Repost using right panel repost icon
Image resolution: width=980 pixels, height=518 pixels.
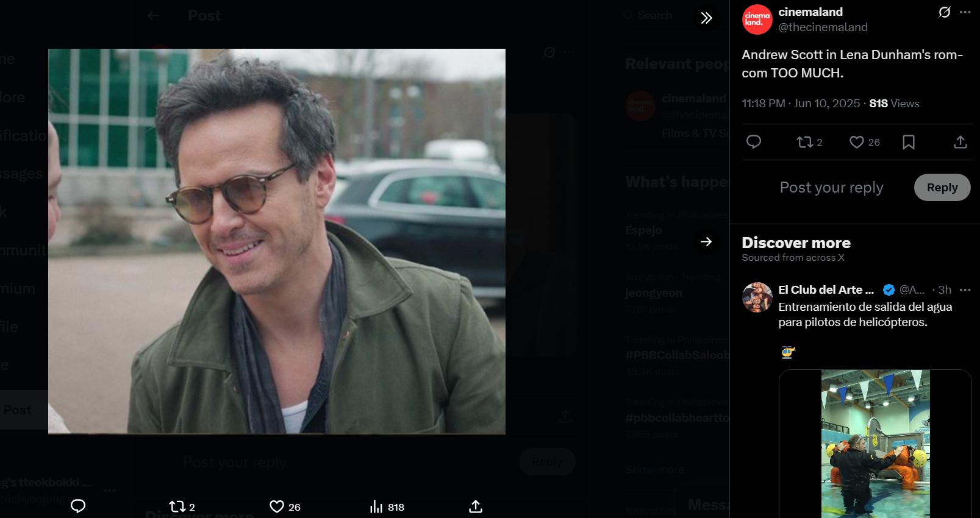point(804,142)
